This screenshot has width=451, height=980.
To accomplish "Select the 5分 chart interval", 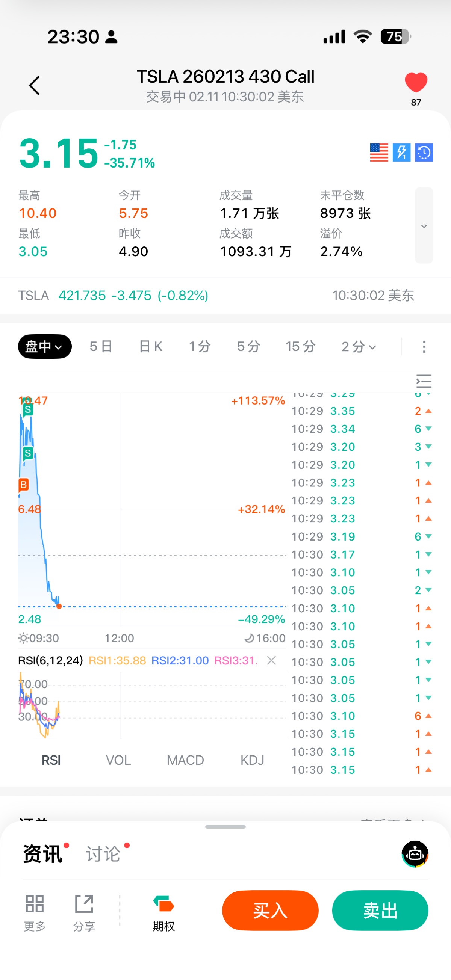I will [x=248, y=346].
